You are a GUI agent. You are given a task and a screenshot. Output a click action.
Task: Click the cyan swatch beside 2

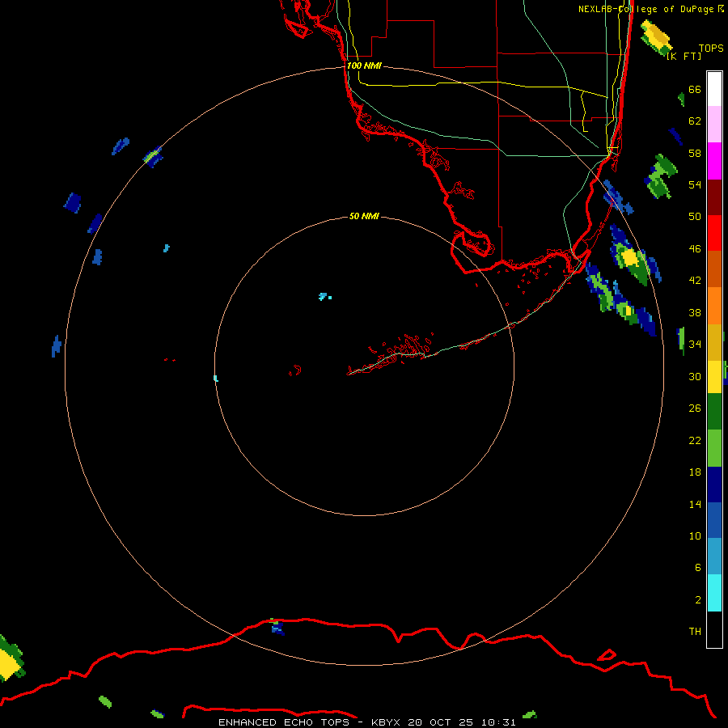(714, 593)
